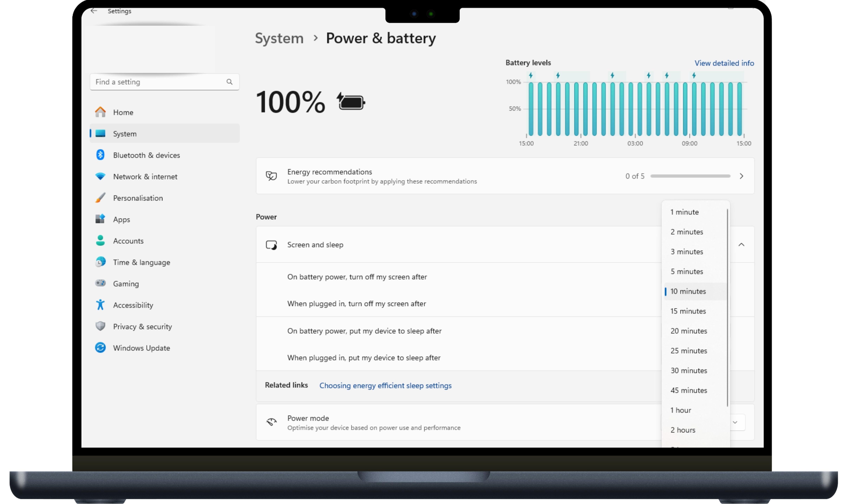Open the Energy recommendations card

pos(505,176)
